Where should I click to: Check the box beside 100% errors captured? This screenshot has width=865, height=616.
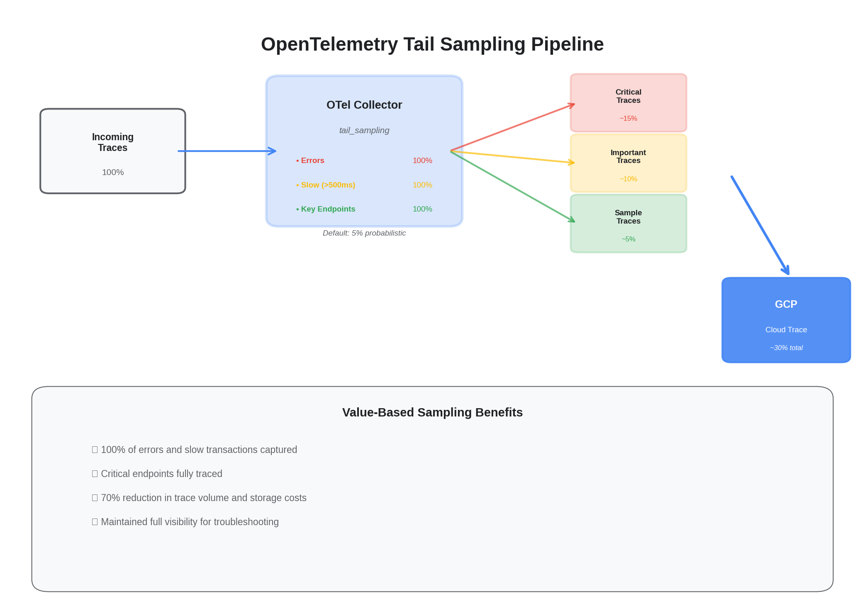tap(95, 450)
